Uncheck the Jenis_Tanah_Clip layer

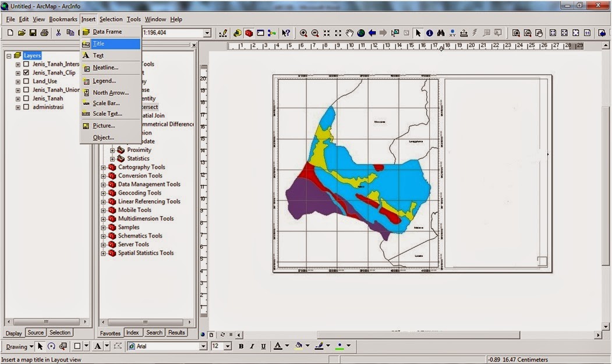point(26,72)
